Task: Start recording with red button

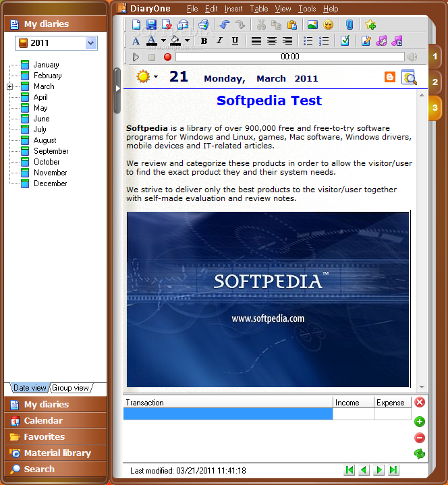Action: (167, 57)
